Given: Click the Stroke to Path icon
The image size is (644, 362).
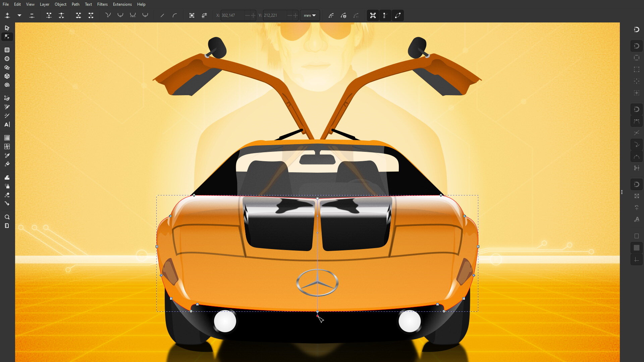Looking at the screenshot, I should pyautogui.click(x=204, y=15).
